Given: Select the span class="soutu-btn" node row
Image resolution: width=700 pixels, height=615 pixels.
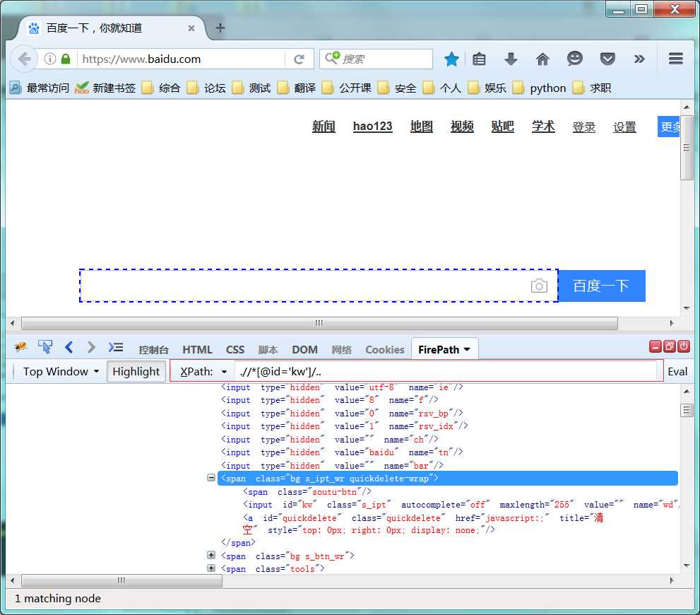Looking at the screenshot, I should point(307,491).
